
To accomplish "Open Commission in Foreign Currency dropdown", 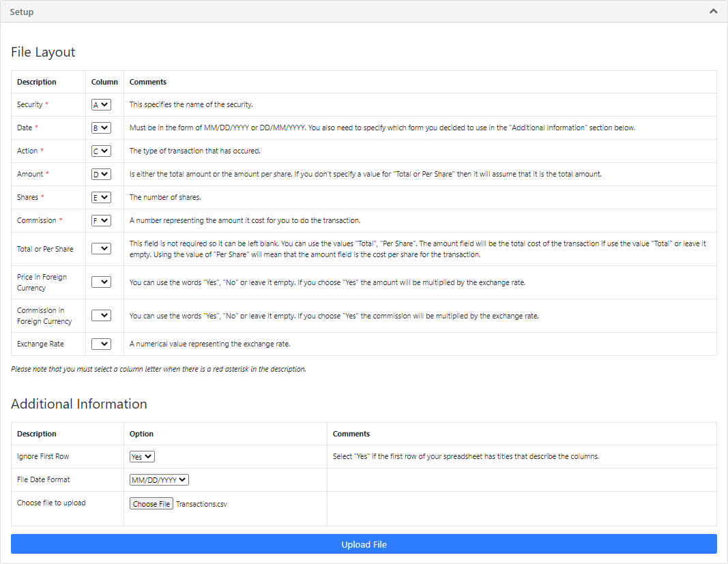I will point(101,316).
